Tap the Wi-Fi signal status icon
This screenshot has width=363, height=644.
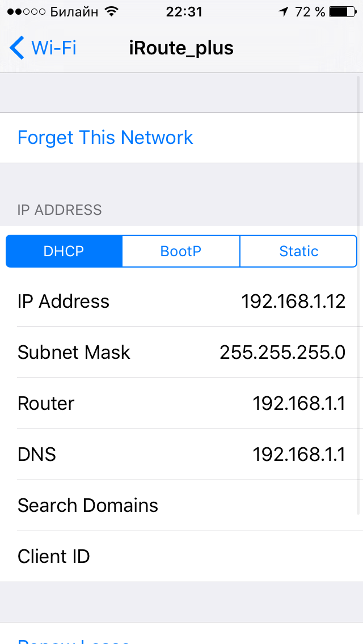tap(111, 12)
